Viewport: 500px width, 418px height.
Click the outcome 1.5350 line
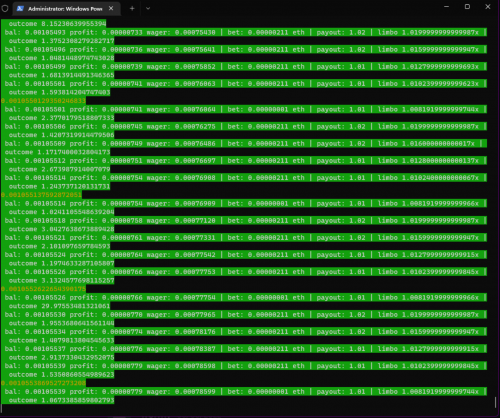tap(61, 374)
